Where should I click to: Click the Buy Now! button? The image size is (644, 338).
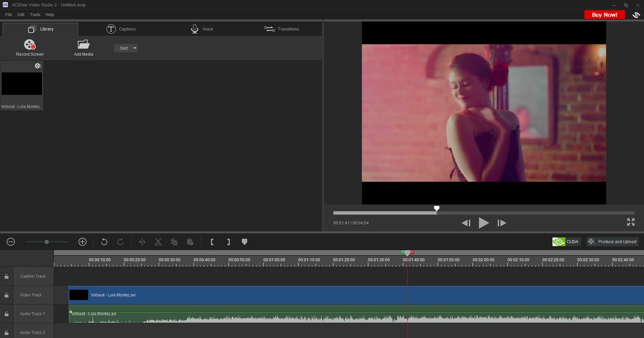click(x=604, y=15)
